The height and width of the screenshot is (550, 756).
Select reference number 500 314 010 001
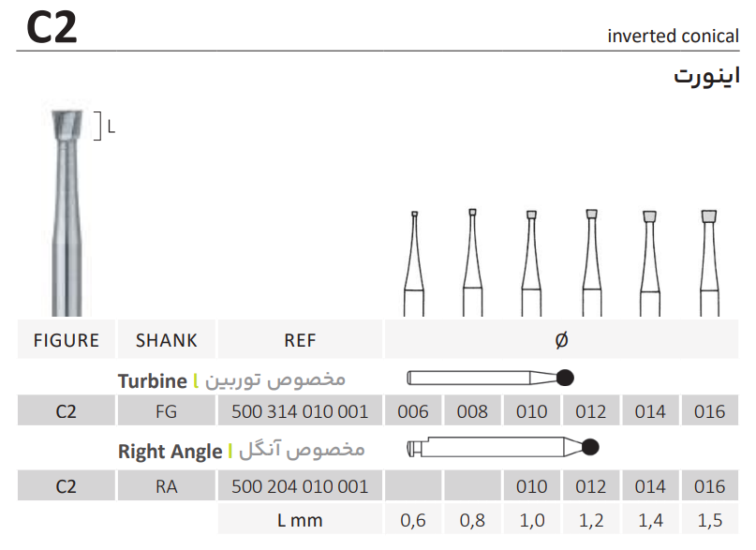300,411
